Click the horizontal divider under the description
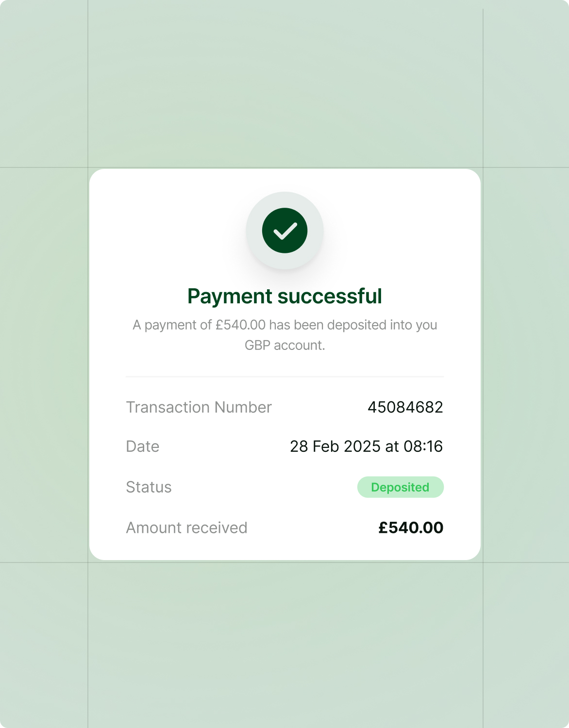This screenshot has width=569, height=728. pos(285,377)
